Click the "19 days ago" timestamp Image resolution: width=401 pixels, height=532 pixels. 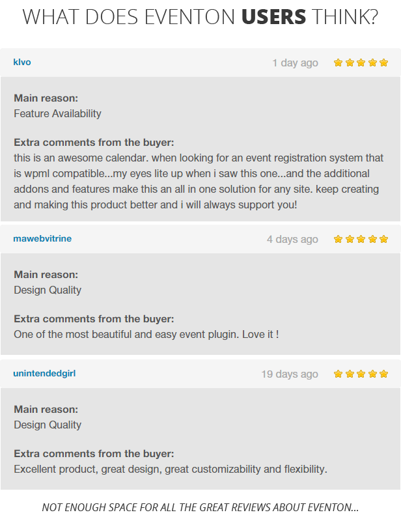pos(290,374)
